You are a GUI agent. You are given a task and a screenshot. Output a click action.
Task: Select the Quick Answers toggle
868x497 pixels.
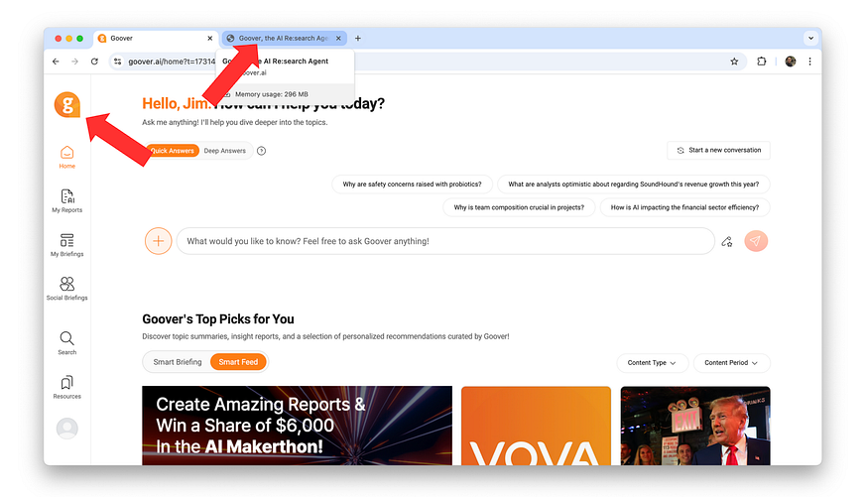pos(173,151)
